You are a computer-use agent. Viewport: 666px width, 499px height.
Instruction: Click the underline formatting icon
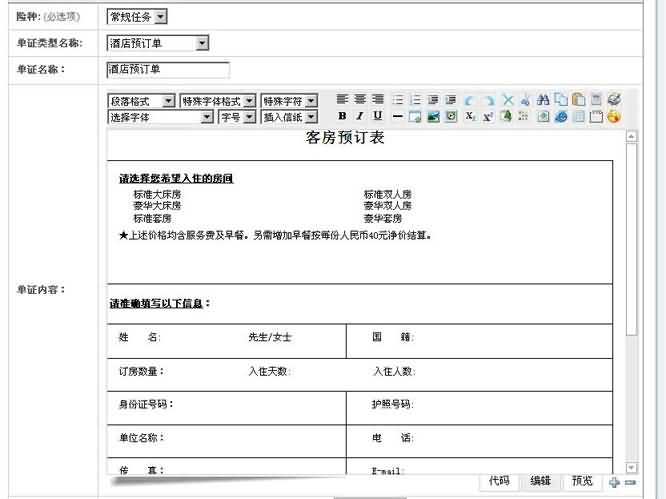pos(377,117)
